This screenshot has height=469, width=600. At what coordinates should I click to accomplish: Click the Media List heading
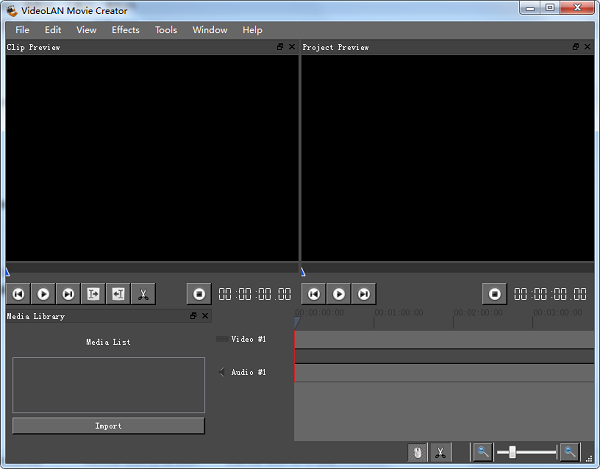[108, 342]
